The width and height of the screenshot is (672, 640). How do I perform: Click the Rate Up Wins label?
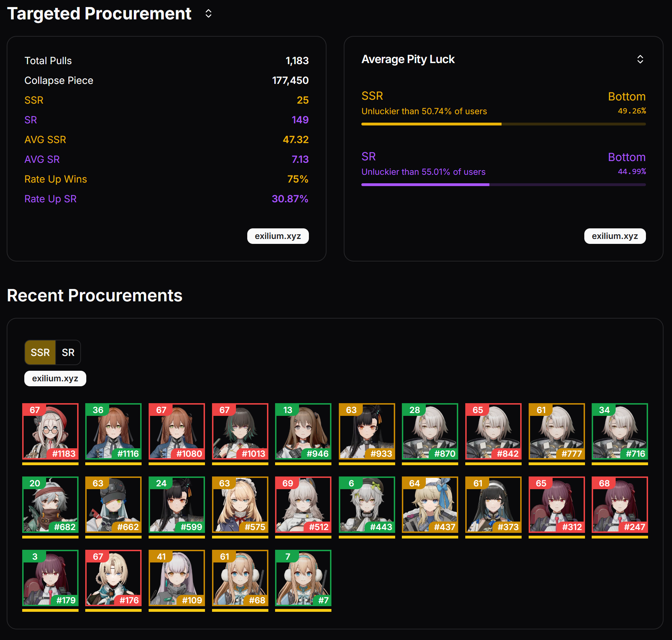coord(56,179)
